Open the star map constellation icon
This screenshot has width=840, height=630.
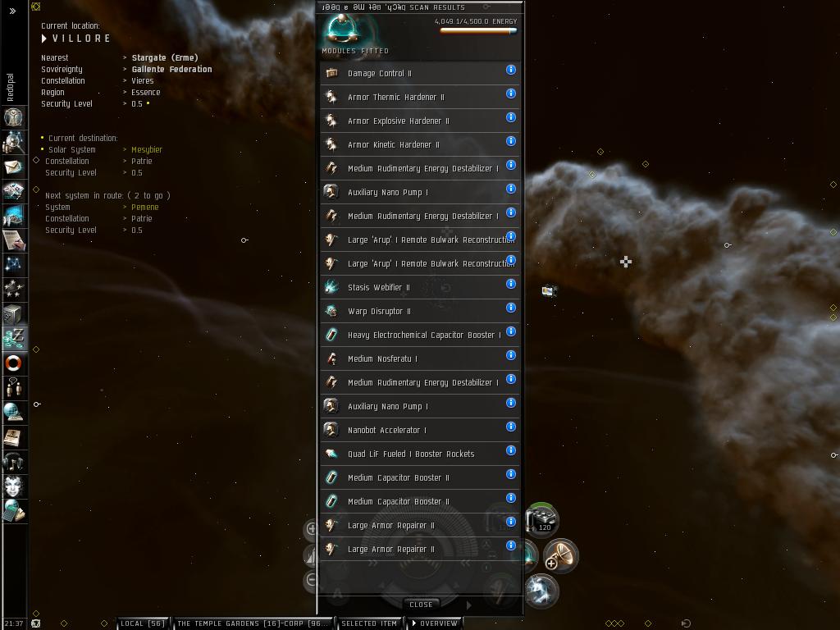(13, 265)
